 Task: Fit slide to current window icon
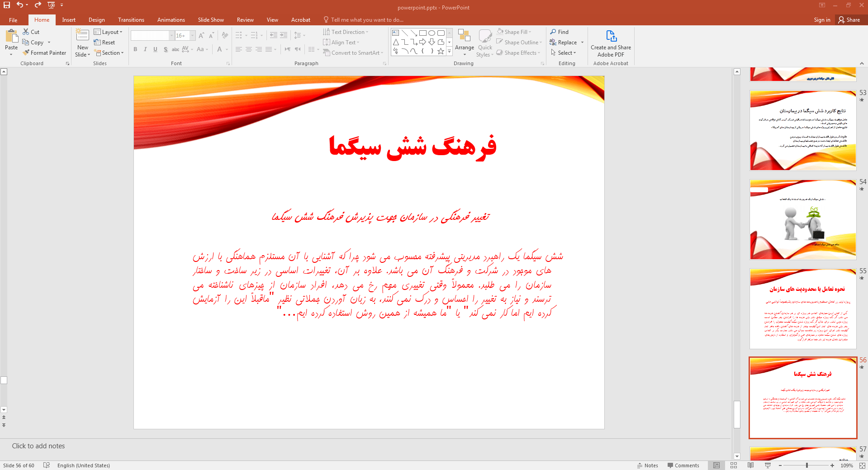tap(862, 465)
